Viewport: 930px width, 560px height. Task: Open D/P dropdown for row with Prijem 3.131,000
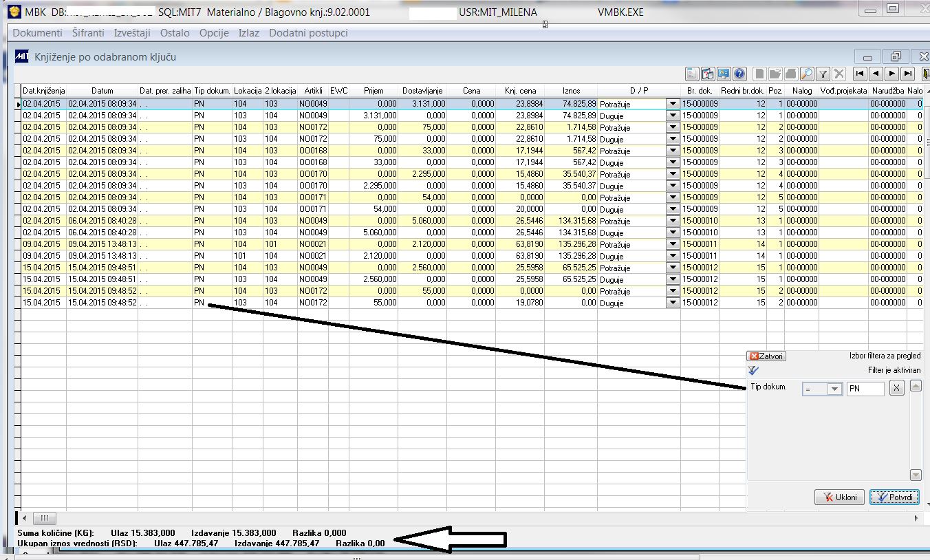(x=673, y=116)
